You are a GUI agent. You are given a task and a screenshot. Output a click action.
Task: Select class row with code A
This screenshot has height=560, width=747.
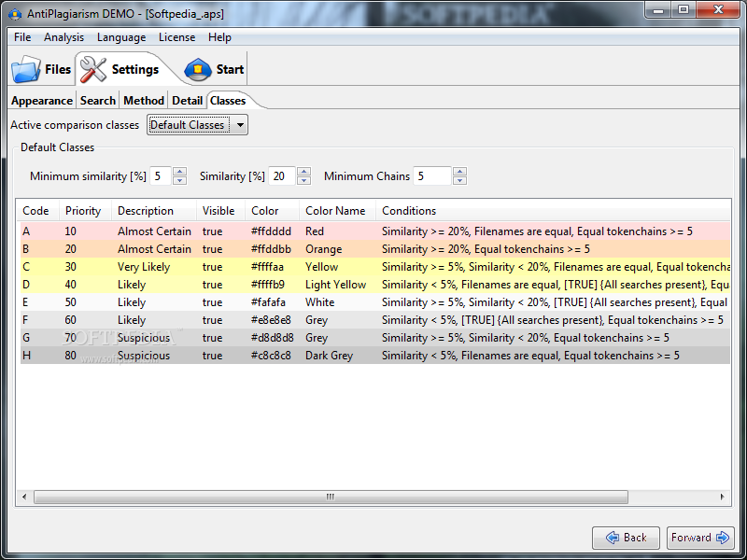(x=375, y=231)
